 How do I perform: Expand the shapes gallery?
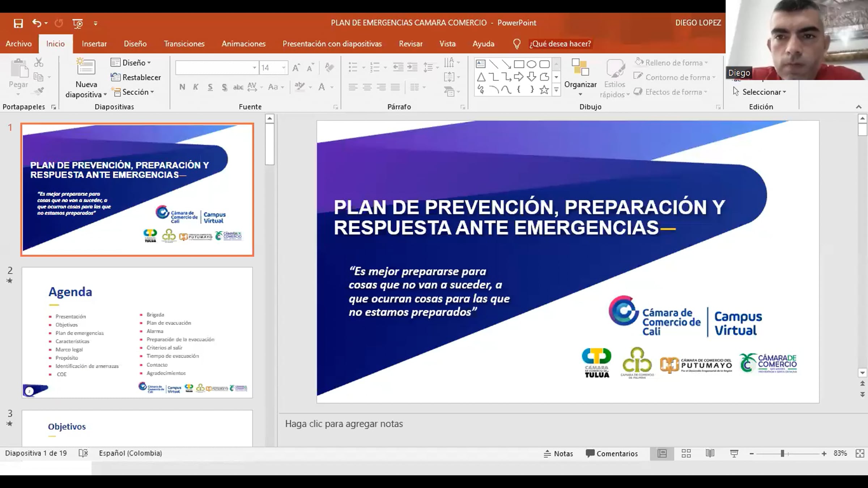[556, 90]
